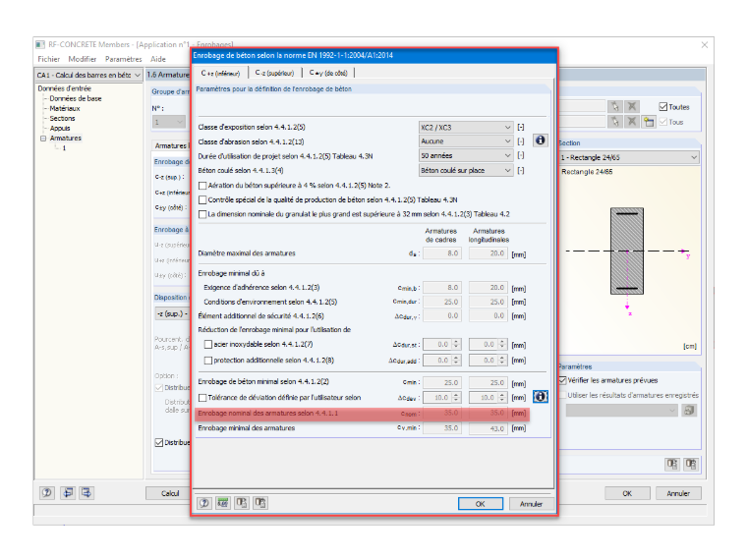Viewport: 747px width, 560px height.
Task: Click the pick cursor icon beside Toutes
Action: click(x=615, y=107)
